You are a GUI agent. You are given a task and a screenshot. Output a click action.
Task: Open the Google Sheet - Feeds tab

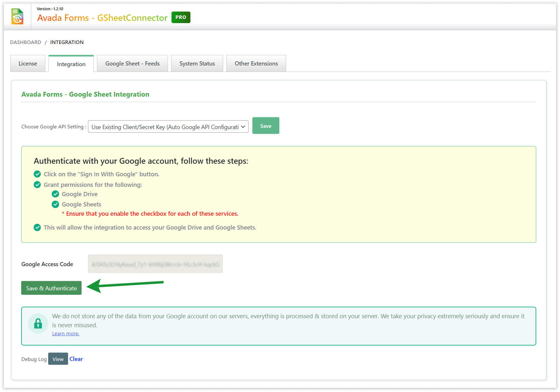click(x=132, y=63)
